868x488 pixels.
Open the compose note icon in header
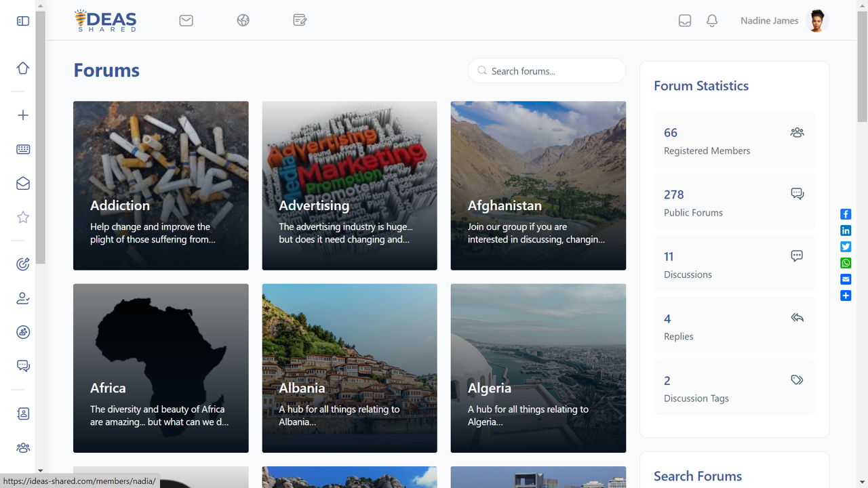point(300,20)
